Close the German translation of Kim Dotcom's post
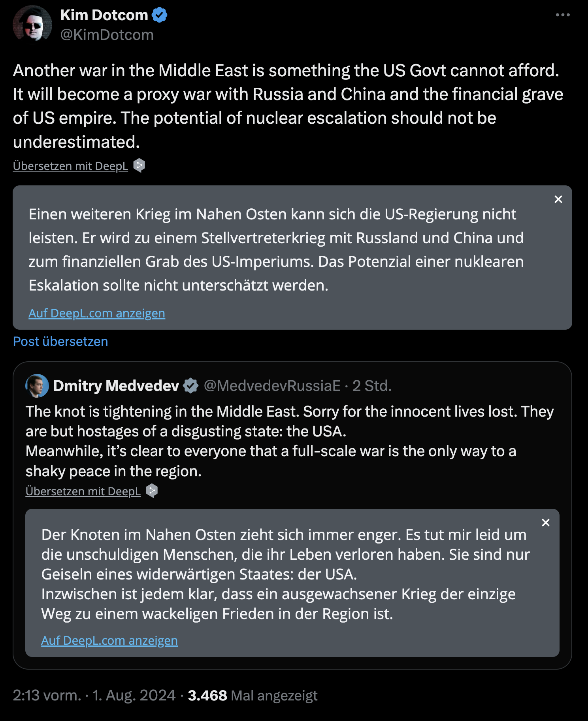588x721 pixels. (x=558, y=199)
